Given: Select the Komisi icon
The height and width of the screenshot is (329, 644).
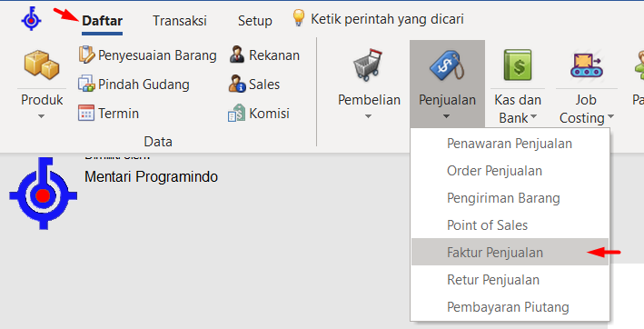Looking at the screenshot, I should pos(236,113).
